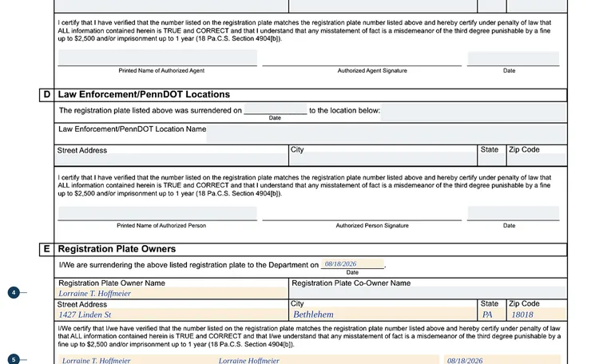Click the Date field beside Authorized Person Signature
Viewport: 607px width, 364px height.
[514, 213]
